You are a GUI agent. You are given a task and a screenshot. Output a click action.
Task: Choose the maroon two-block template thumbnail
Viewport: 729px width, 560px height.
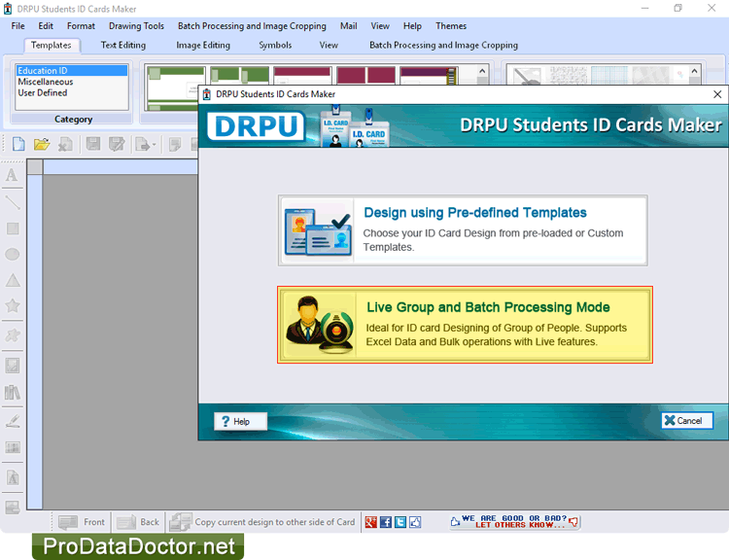(365, 76)
